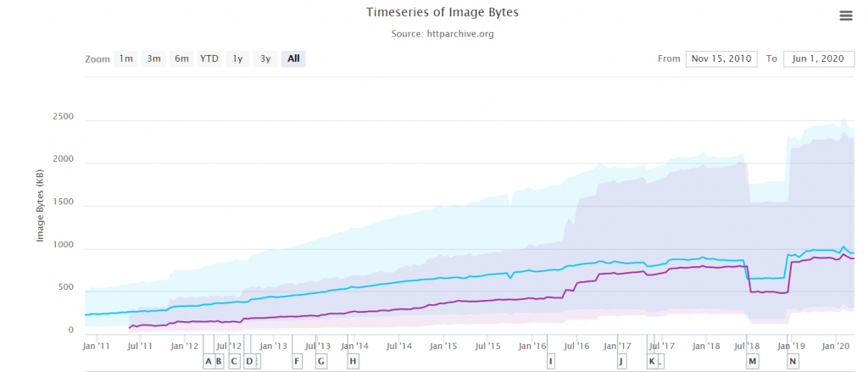
Task: Switch zoom to YTD
Action: 209,58
